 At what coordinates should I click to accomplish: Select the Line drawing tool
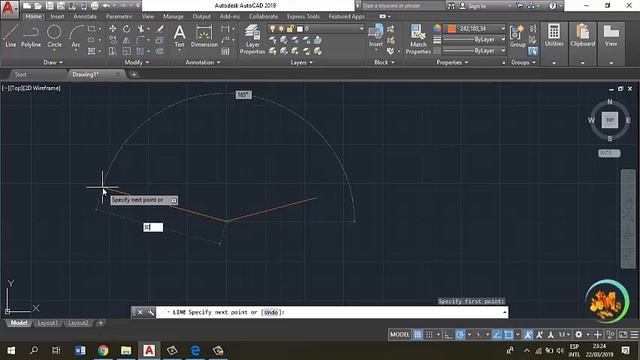click(11, 36)
